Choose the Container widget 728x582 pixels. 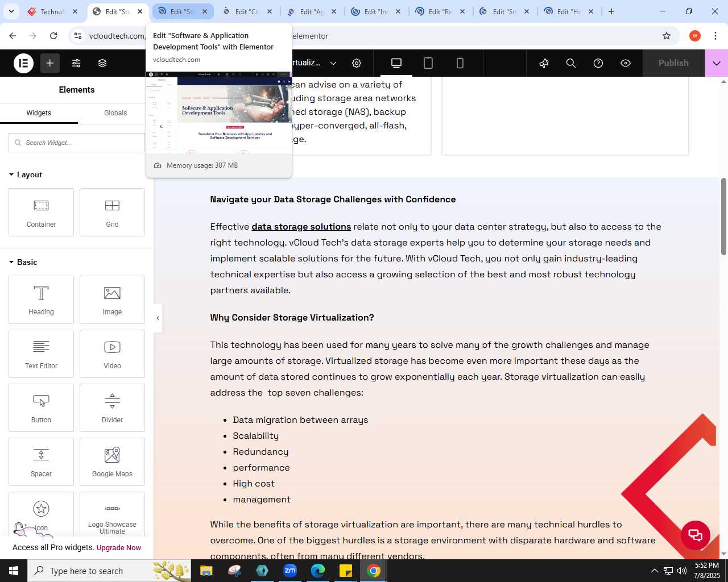(41, 212)
